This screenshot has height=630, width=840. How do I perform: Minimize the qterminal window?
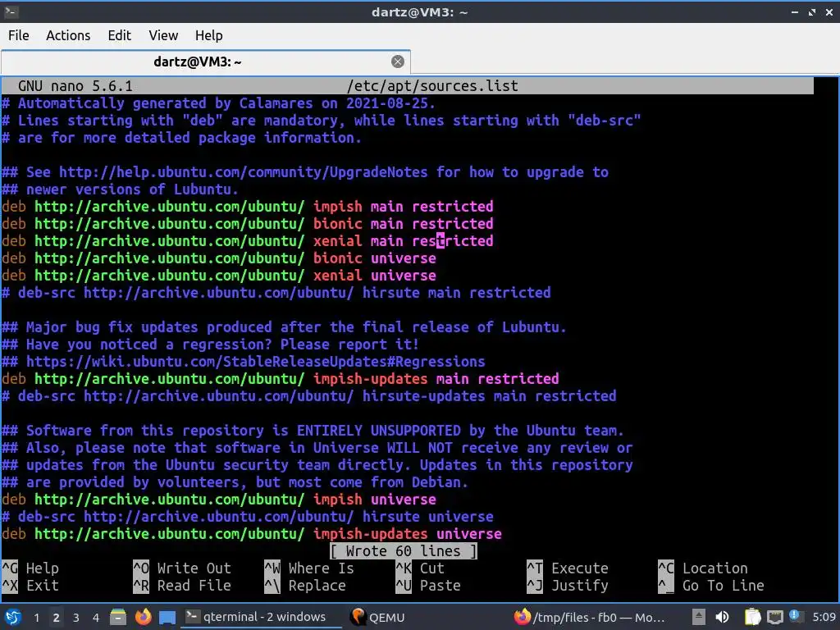pos(795,11)
